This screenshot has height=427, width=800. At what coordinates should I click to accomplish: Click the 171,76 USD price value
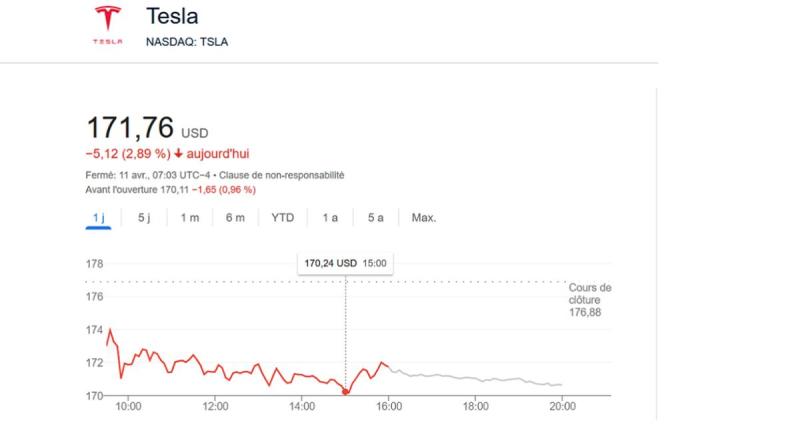point(131,129)
